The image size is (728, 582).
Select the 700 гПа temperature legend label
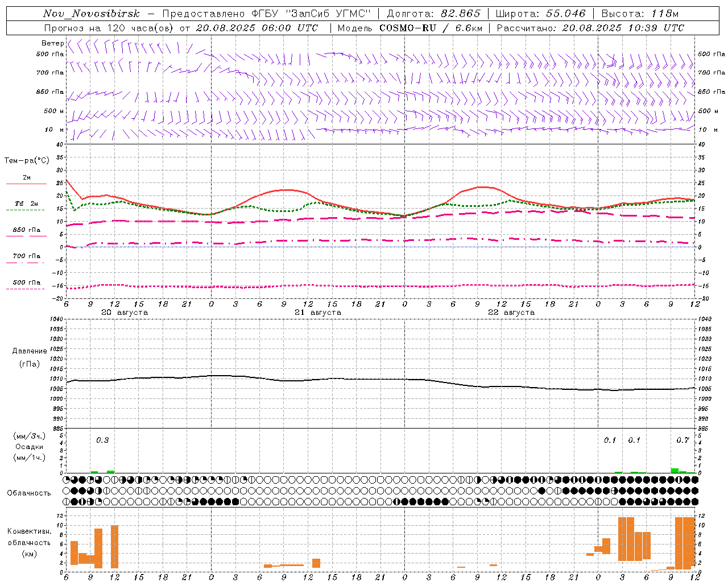[x=27, y=256]
